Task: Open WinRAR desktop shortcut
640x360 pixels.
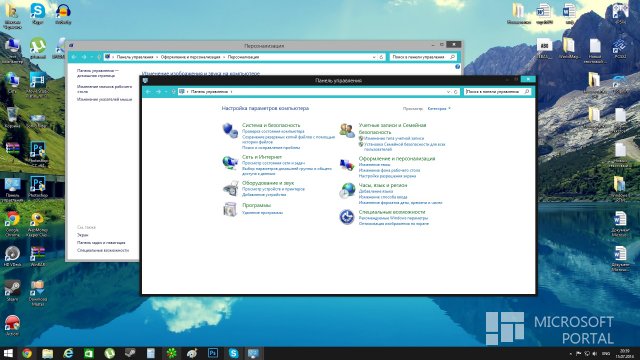Action: [38, 256]
